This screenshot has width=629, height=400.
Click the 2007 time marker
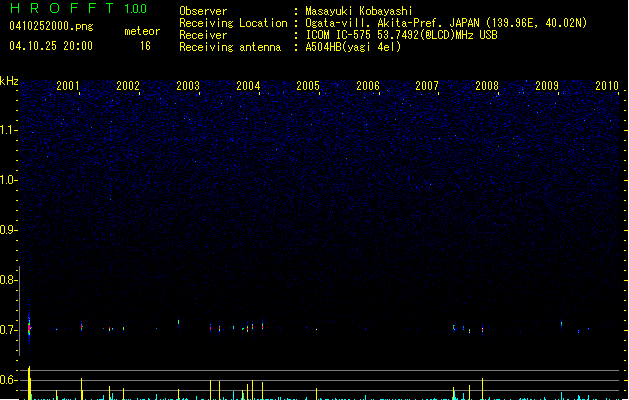(427, 85)
